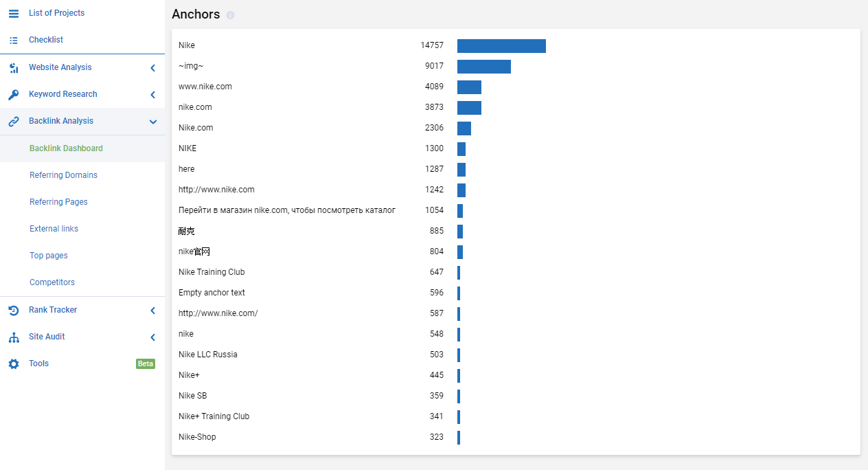This screenshot has height=470, width=868.
Task: Collapse the Backlink Analysis section arrow
Action: click(153, 122)
